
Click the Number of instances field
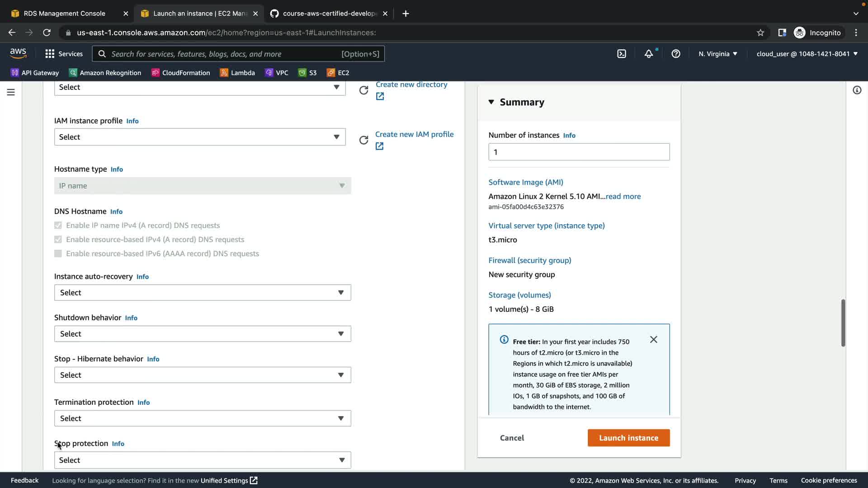point(579,152)
